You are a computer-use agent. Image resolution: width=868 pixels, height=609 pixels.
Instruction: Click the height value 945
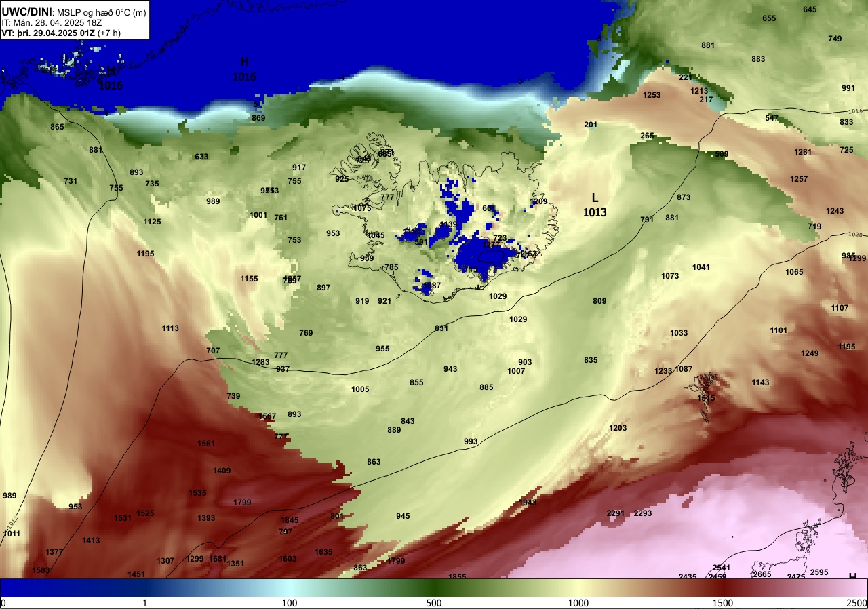coord(403,516)
